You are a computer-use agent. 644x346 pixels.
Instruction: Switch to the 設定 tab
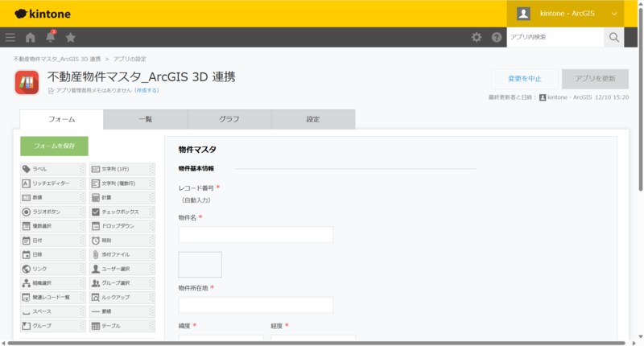pos(313,119)
